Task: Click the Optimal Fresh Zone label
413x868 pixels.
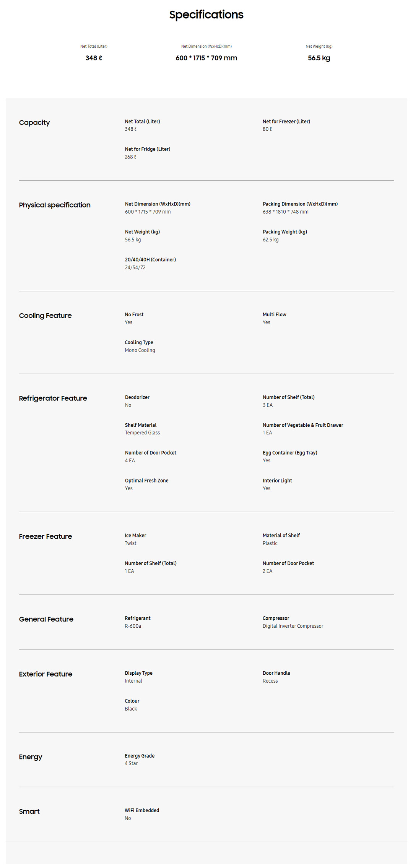Action: [x=146, y=481]
